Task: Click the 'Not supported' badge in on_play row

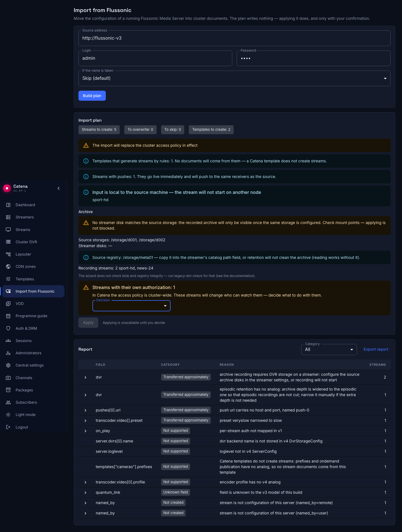Action: 176,431
